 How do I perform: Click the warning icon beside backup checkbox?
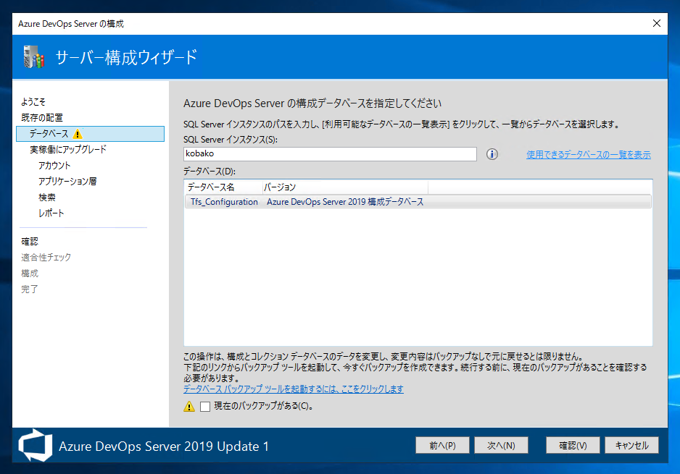(189, 406)
